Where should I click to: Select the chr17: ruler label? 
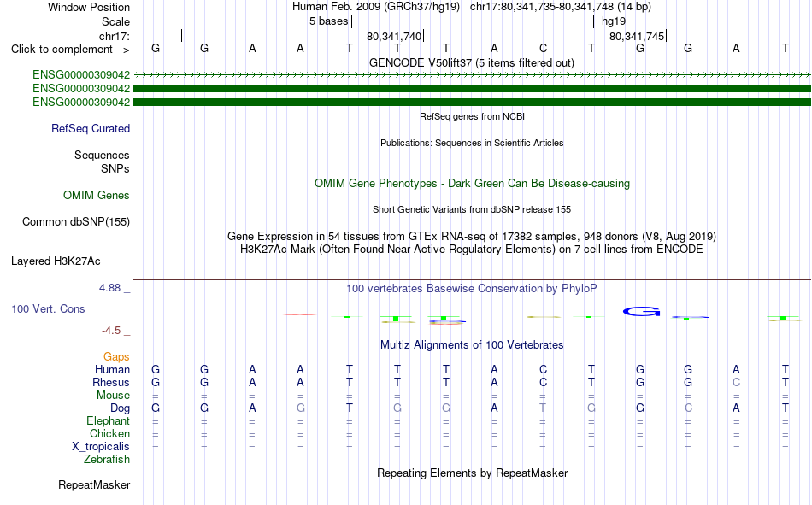(x=114, y=36)
